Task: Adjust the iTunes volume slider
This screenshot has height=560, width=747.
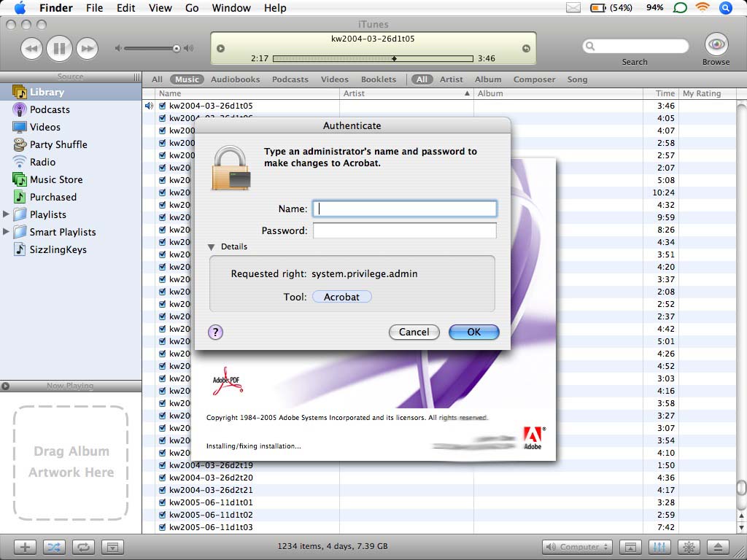Action: (x=154, y=48)
